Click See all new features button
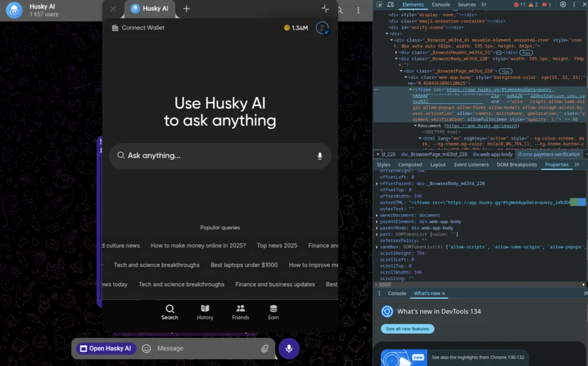Image resolution: width=588 pixels, height=366 pixels. (x=408, y=329)
